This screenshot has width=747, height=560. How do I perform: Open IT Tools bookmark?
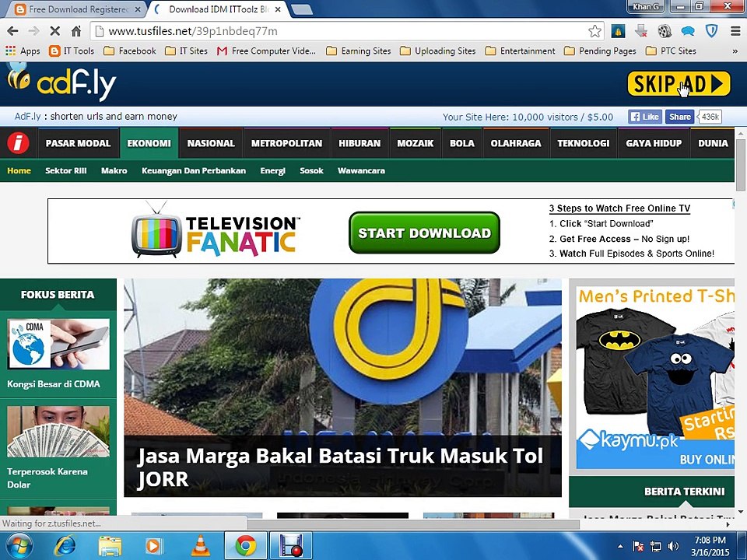pos(72,51)
